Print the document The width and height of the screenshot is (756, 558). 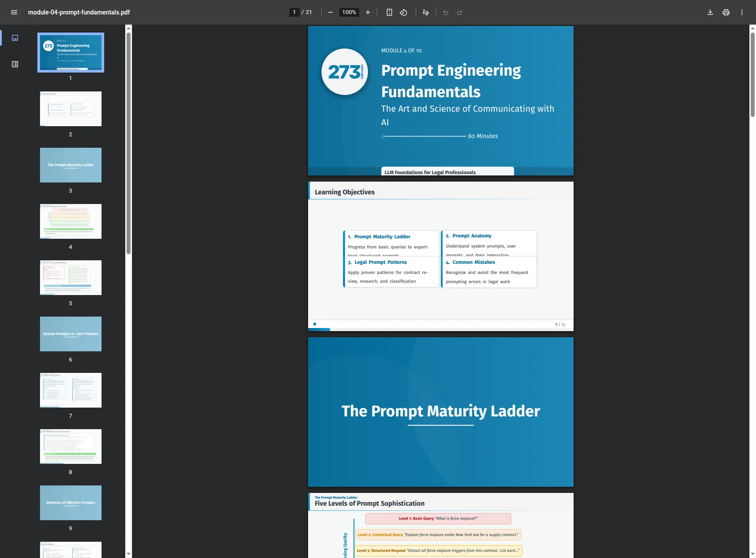coord(726,12)
